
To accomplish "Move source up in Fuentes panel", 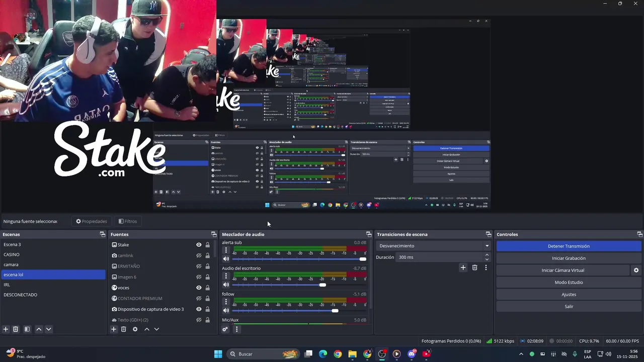I will [147, 329].
